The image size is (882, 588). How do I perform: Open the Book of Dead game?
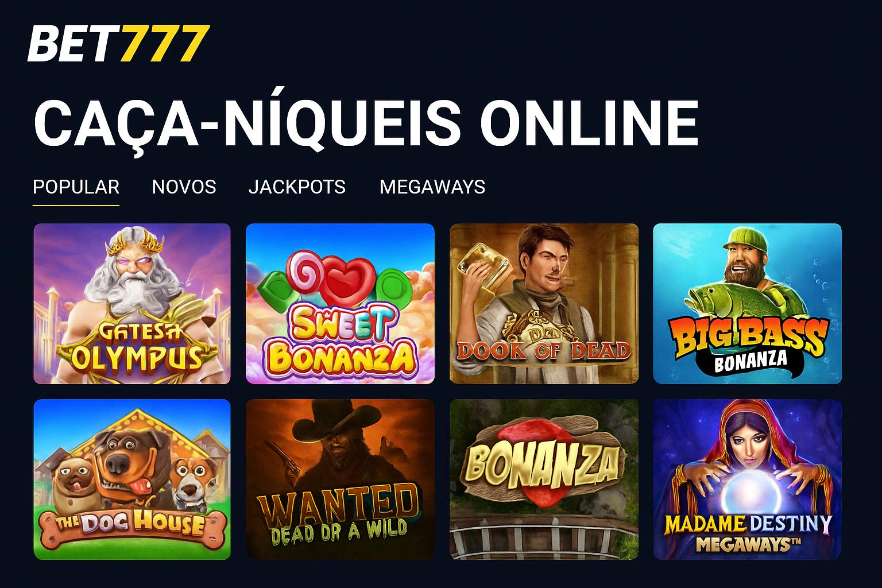(544, 304)
